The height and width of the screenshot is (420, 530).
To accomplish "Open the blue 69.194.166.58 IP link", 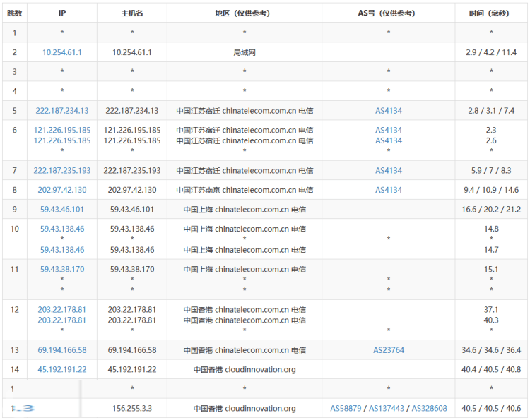I will click(x=62, y=350).
